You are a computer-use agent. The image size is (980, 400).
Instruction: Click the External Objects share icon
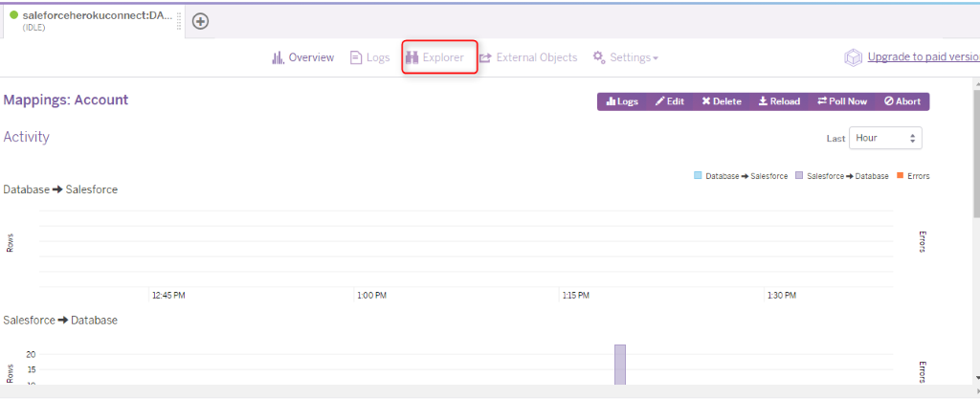point(485,57)
